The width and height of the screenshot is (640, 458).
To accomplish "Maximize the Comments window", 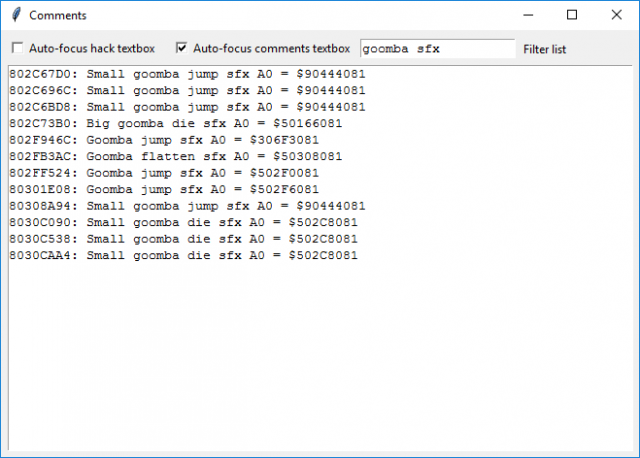I will 572,15.
